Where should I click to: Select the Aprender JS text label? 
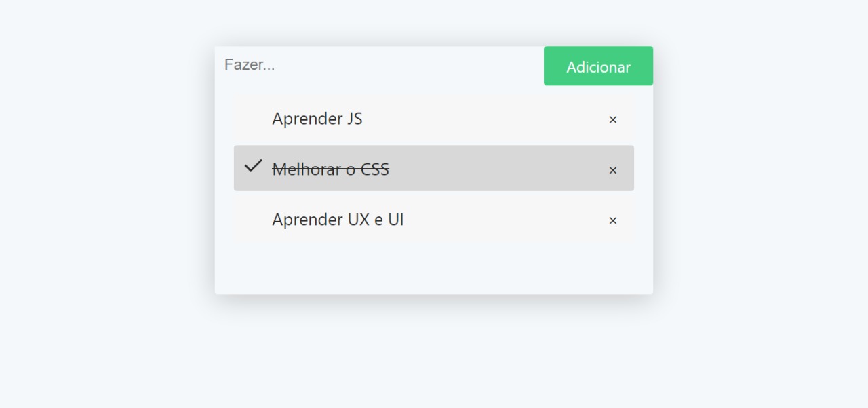pyautogui.click(x=317, y=119)
